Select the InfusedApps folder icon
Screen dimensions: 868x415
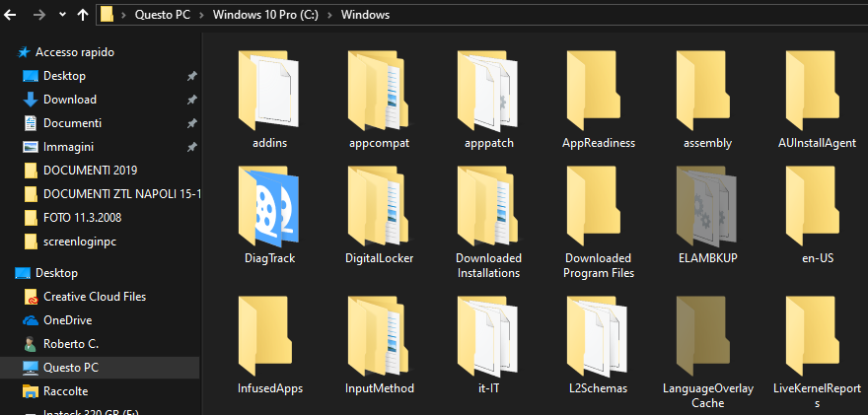[264, 336]
